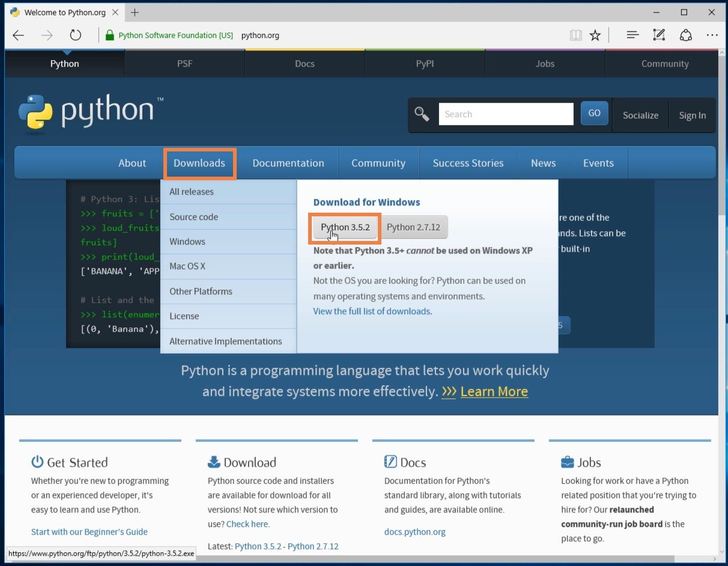The image size is (728, 566).
Task: Choose Other Platforms in Downloads dropdown
Action: 228,291
